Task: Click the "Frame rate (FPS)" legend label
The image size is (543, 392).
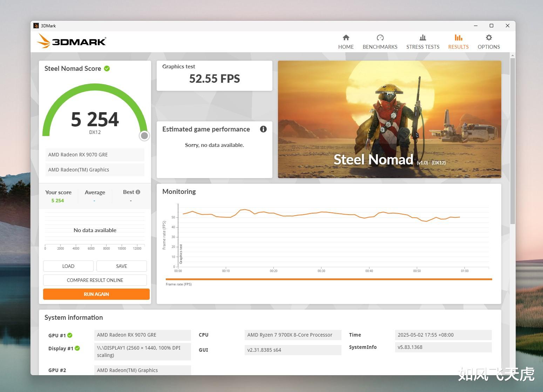Action: [x=179, y=284]
